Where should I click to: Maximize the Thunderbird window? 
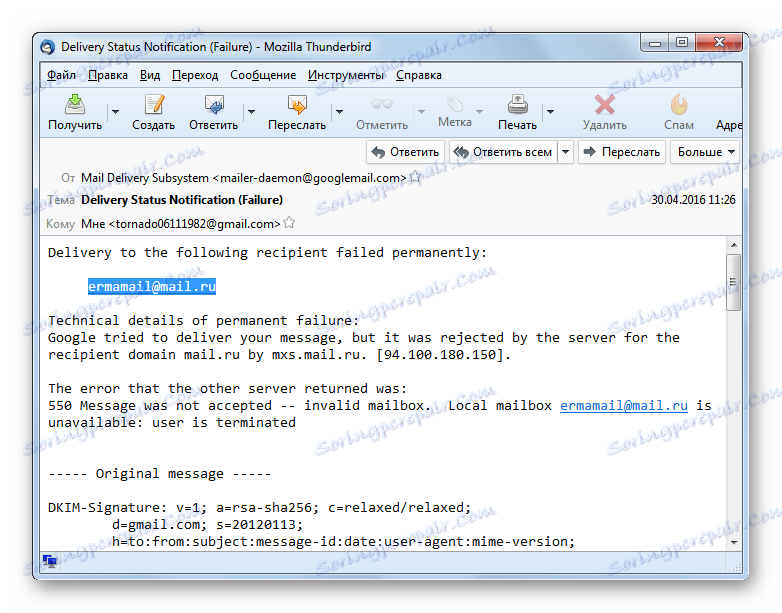(682, 43)
